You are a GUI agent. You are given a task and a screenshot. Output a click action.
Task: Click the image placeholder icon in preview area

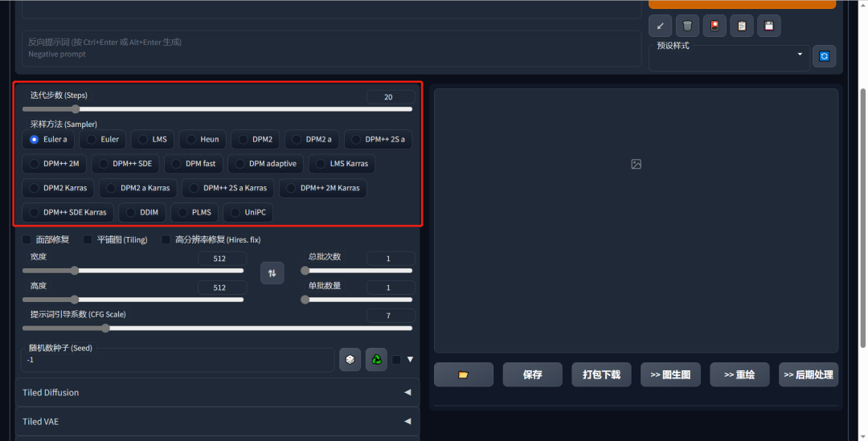(636, 164)
